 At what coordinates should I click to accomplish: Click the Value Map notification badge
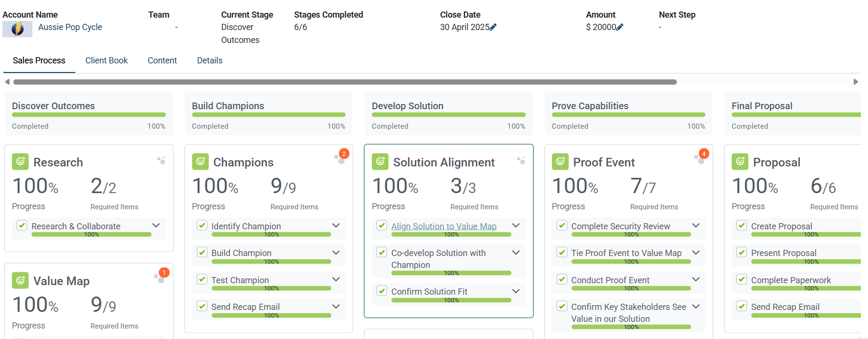(x=164, y=272)
